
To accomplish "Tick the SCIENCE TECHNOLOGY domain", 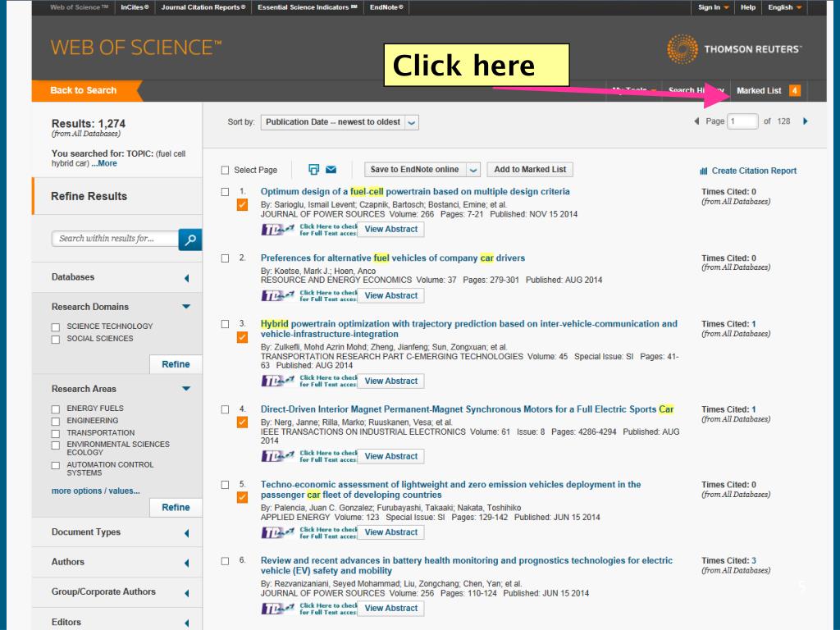I will pos(55,326).
